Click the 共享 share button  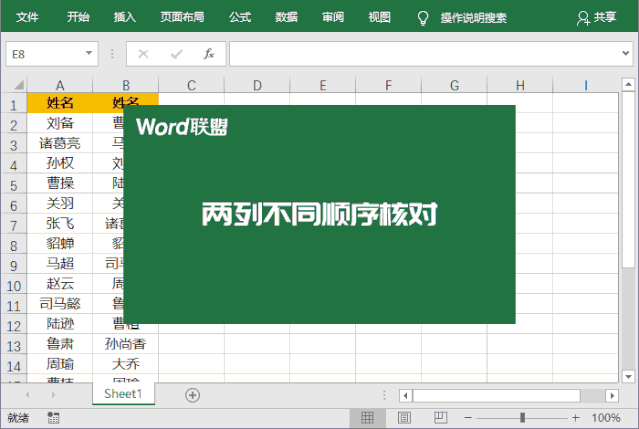click(x=597, y=17)
